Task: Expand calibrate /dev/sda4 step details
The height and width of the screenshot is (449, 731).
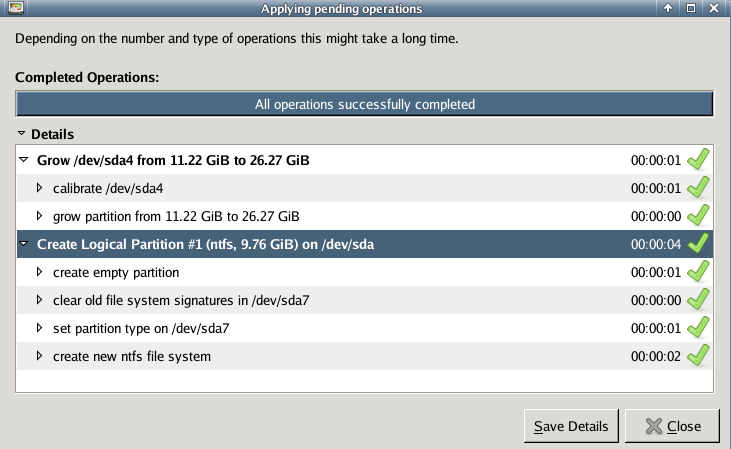Action: point(40,187)
